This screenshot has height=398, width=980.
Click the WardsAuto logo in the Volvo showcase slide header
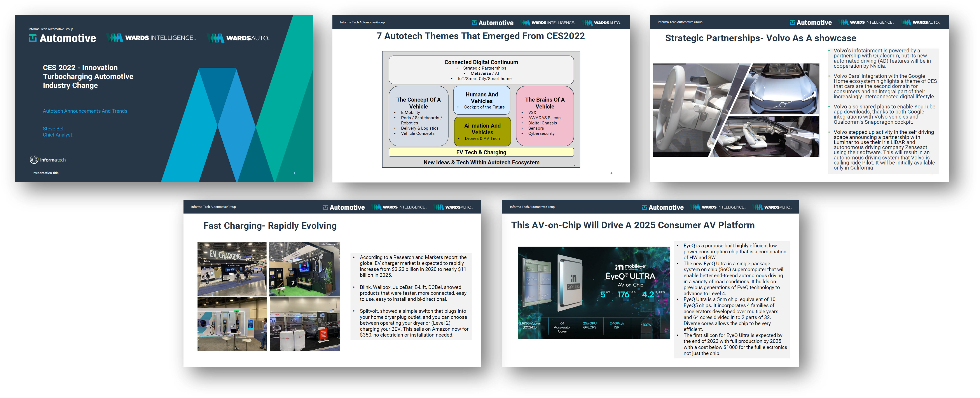click(x=921, y=23)
